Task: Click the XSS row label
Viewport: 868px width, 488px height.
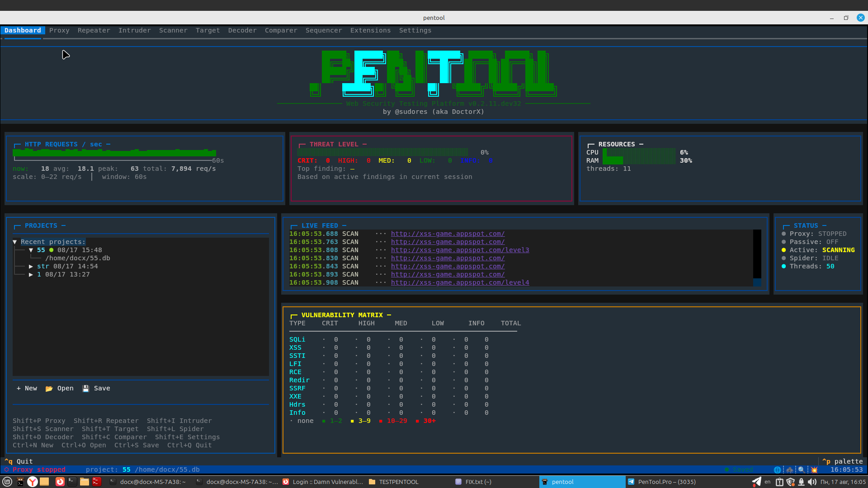Action: point(295,347)
